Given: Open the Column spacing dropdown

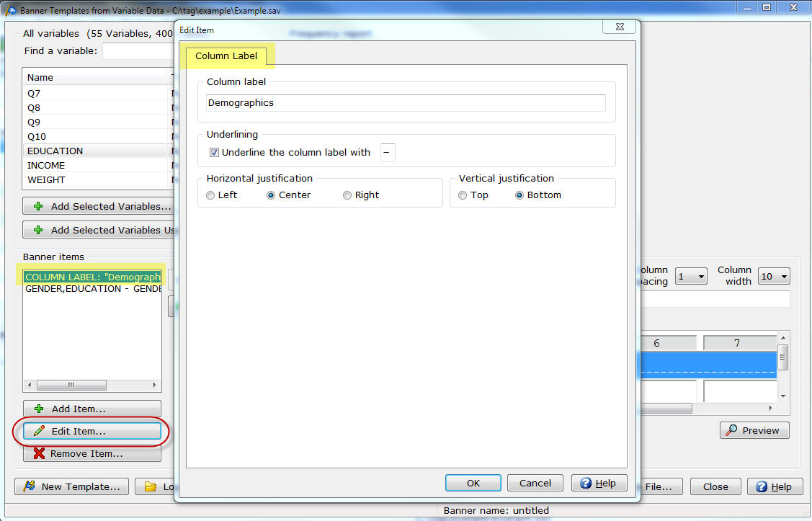Looking at the screenshot, I should pyautogui.click(x=691, y=276).
